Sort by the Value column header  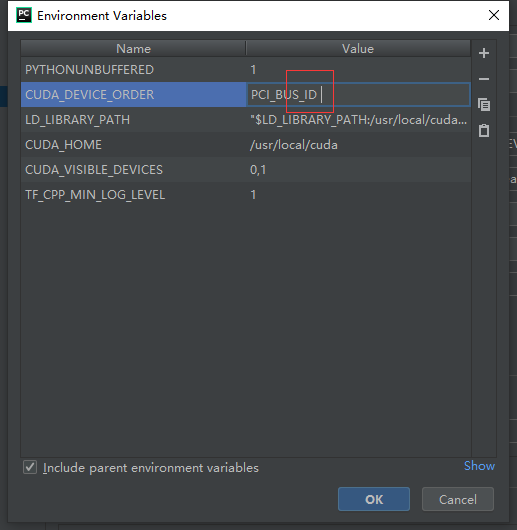358,49
